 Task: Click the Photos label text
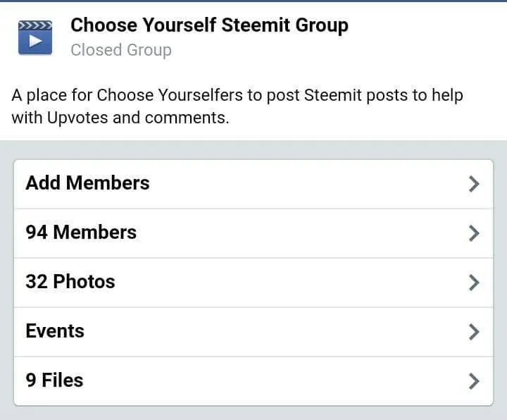point(84,281)
